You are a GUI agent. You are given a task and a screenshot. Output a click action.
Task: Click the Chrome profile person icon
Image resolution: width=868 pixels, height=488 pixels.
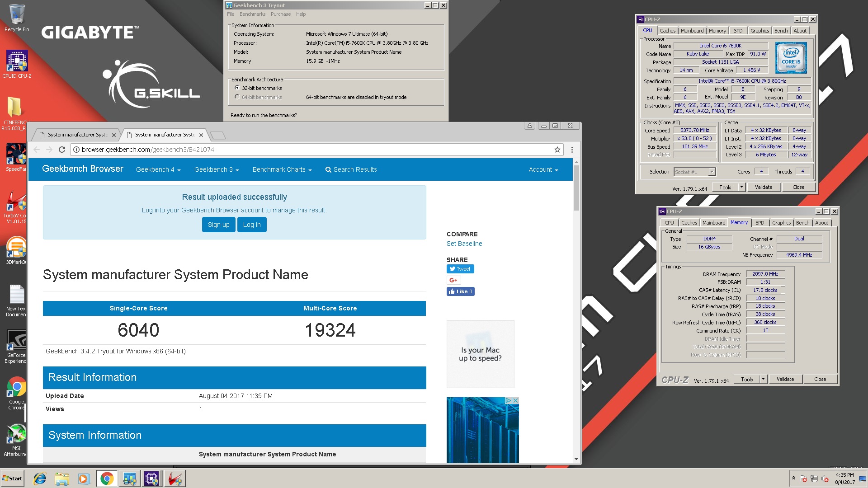529,126
